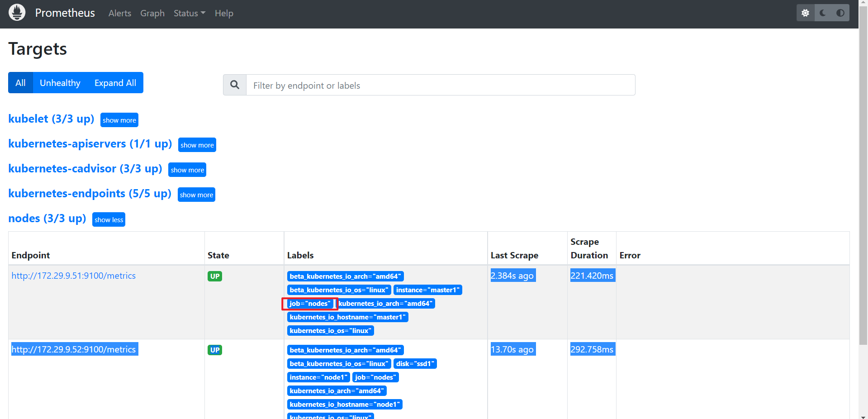Click label kubernetes_io_arch="amd64" in node1 row
The image size is (868, 419).
[337, 390]
